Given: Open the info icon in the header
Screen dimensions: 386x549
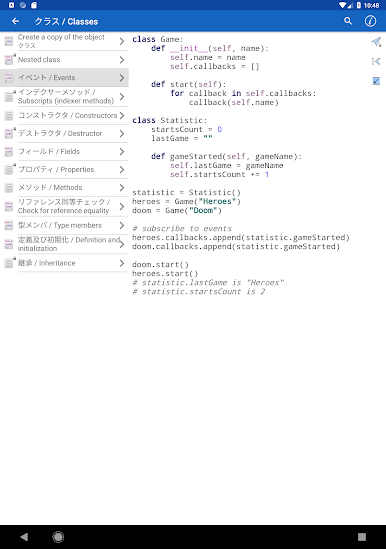Looking at the screenshot, I should 370,21.
